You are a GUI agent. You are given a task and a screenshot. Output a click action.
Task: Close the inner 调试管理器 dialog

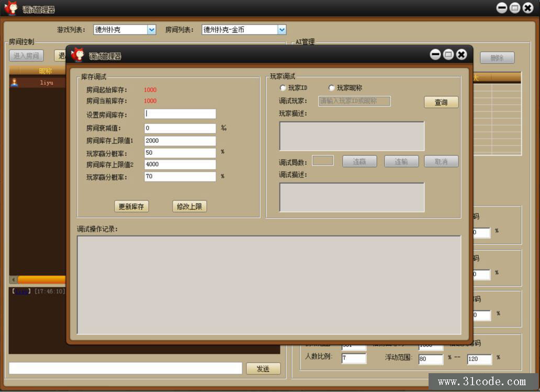(461, 54)
